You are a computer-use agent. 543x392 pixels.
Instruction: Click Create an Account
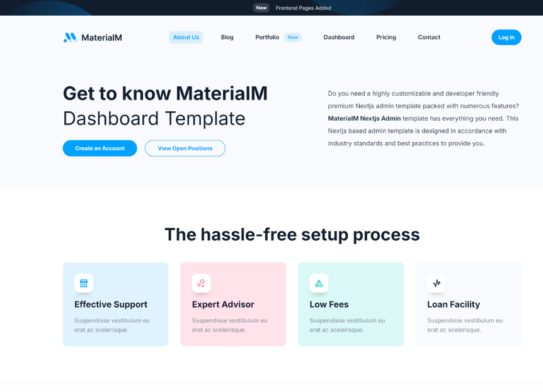point(100,148)
